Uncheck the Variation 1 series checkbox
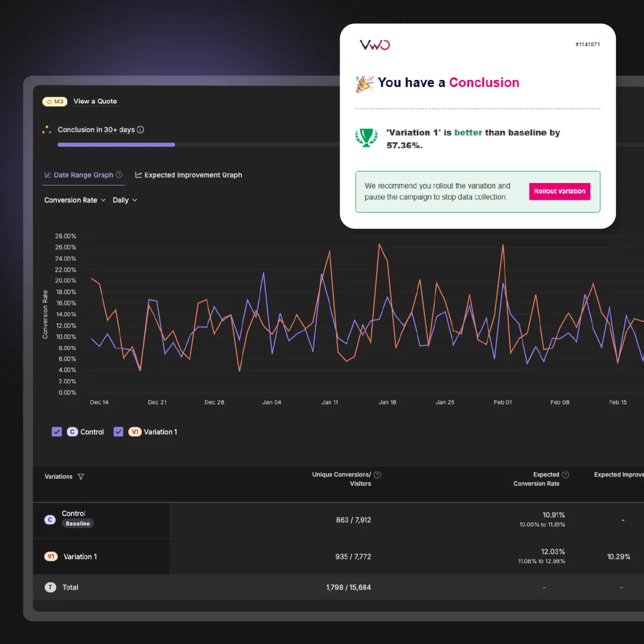This screenshot has width=644, height=644. coord(118,432)
